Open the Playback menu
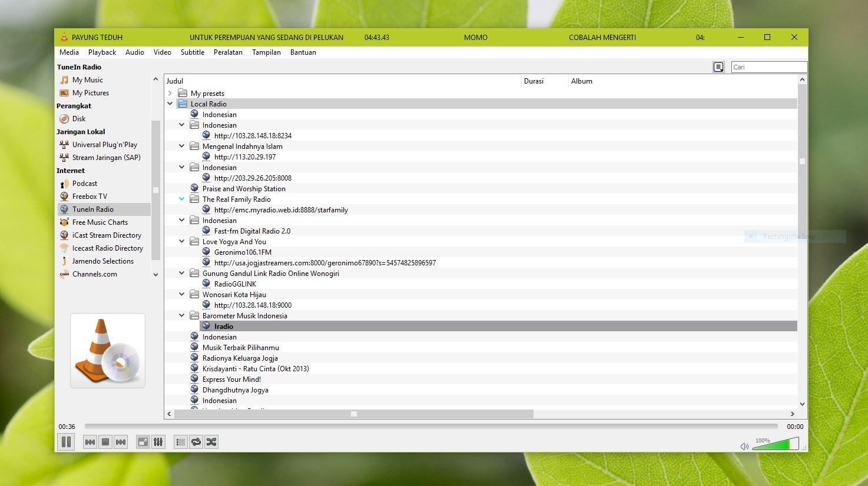The image size is (868, 486). [102, 52]
